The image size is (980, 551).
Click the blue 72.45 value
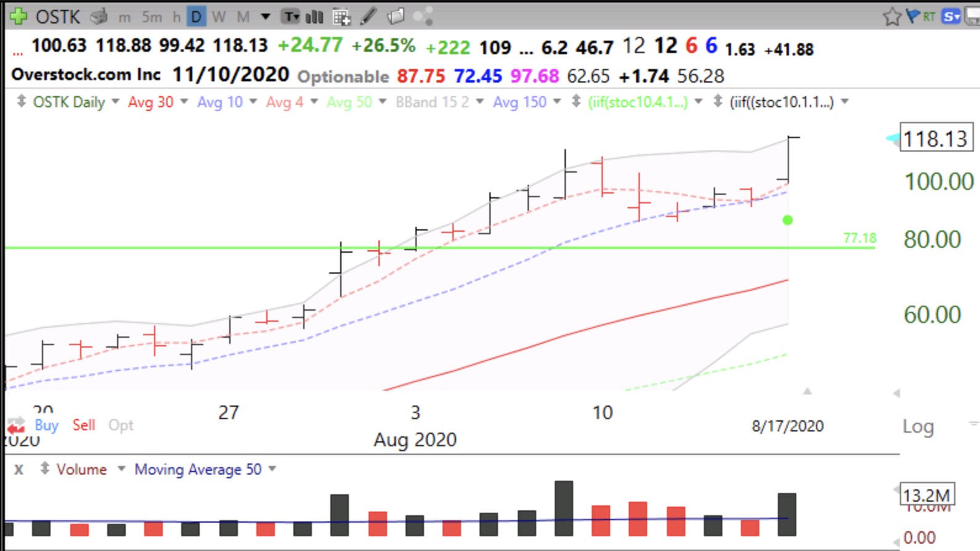coord(478,76)
